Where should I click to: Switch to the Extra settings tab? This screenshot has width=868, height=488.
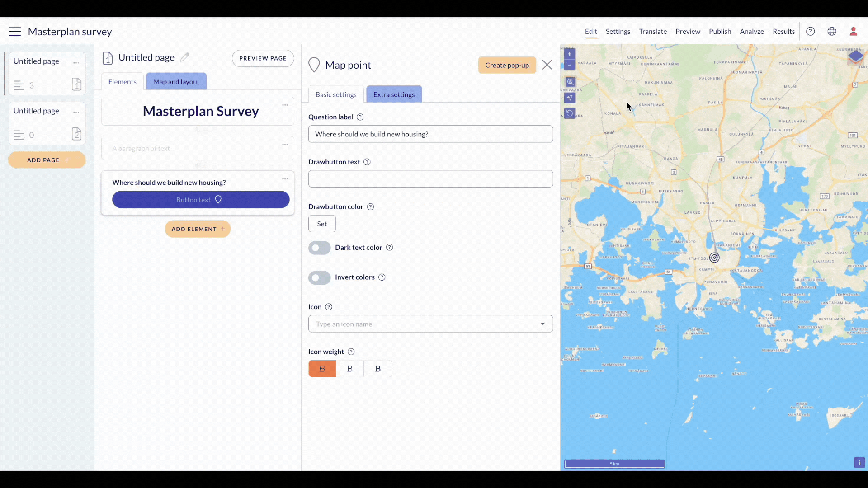click(x=394, y=94)
